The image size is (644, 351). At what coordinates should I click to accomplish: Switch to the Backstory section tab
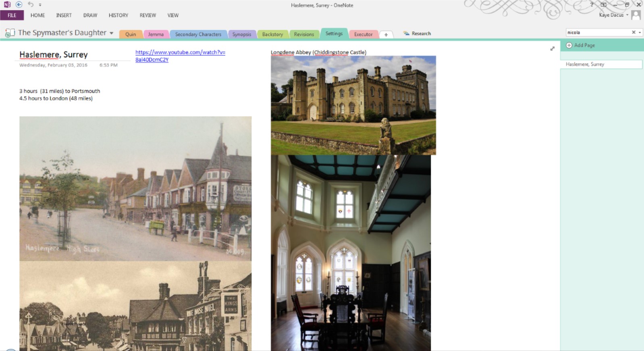(272, 34)
